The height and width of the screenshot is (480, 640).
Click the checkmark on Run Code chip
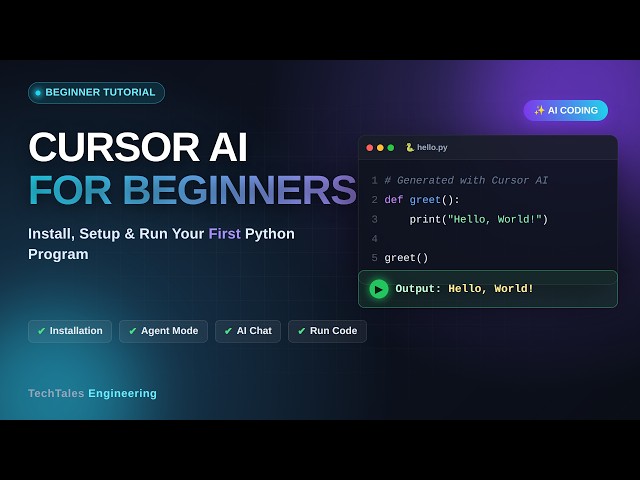302,331
